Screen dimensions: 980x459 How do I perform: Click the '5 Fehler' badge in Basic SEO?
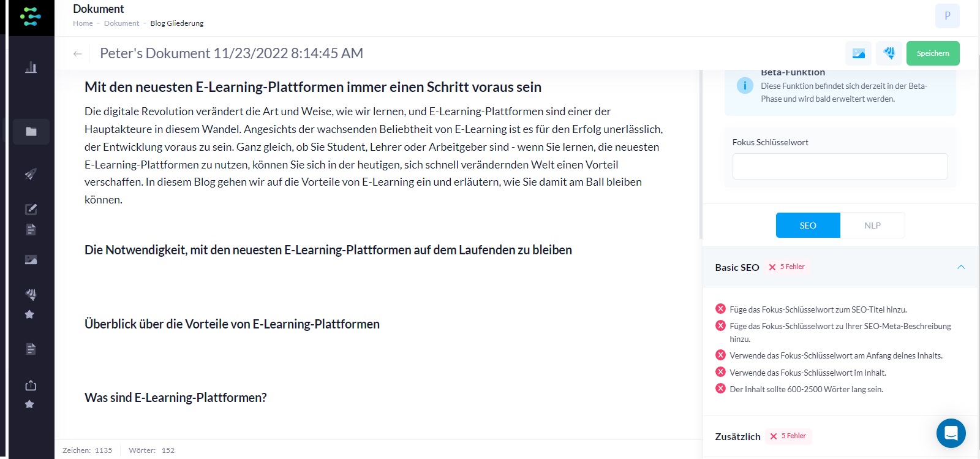[787, 267]
